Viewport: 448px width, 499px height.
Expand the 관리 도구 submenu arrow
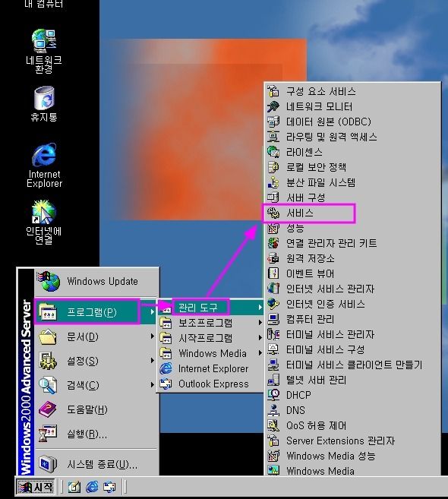pos(260,308)
